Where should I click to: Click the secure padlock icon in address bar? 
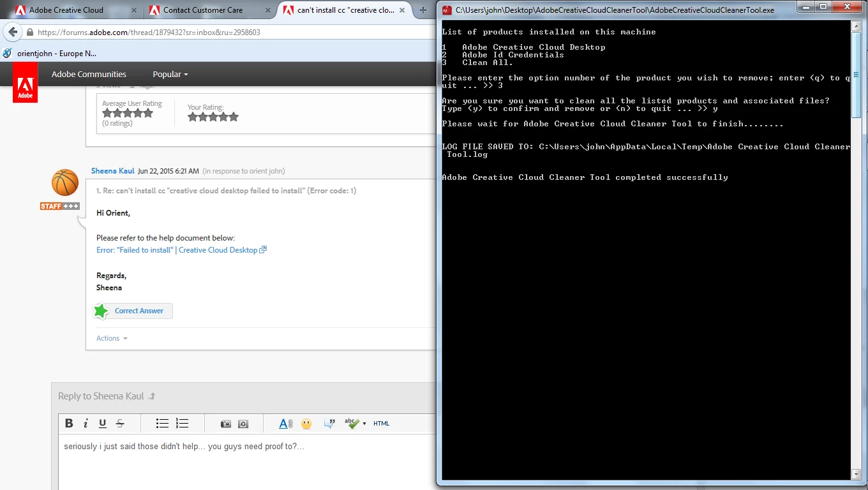[29, 32]
